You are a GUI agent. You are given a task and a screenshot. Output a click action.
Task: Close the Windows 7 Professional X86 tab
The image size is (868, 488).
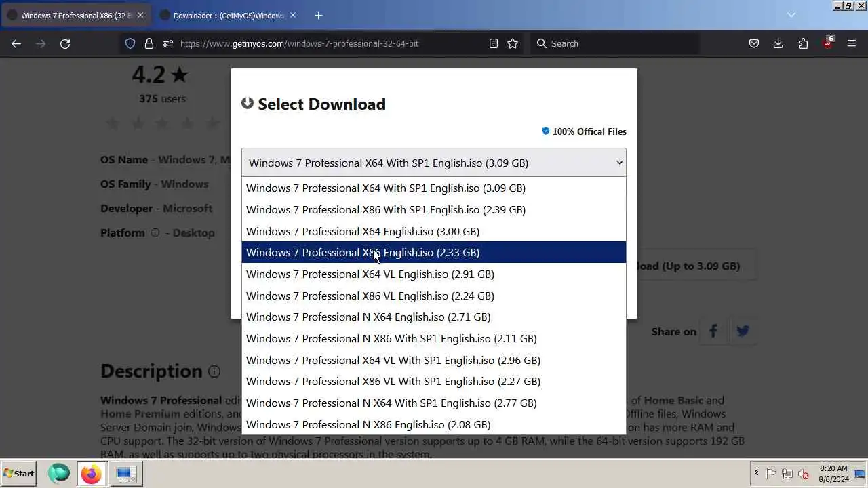[x=140, y=15]
